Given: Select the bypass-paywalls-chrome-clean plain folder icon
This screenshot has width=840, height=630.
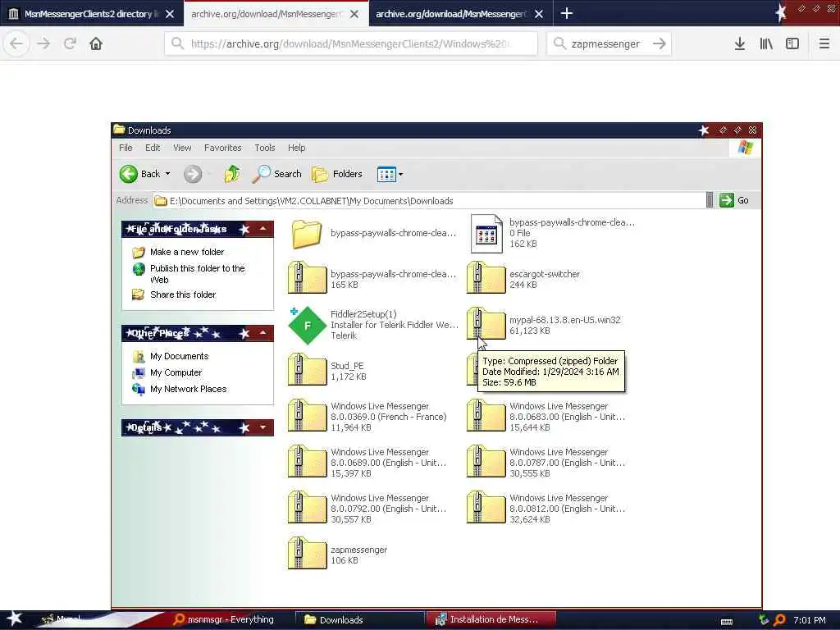Looking at the screenshot, I should click(x=307, y=234).
